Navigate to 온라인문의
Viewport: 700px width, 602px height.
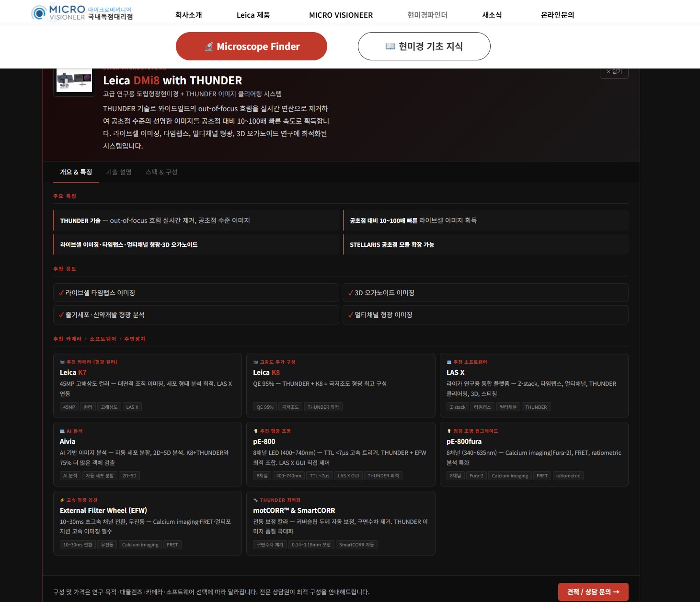[558, 15]
